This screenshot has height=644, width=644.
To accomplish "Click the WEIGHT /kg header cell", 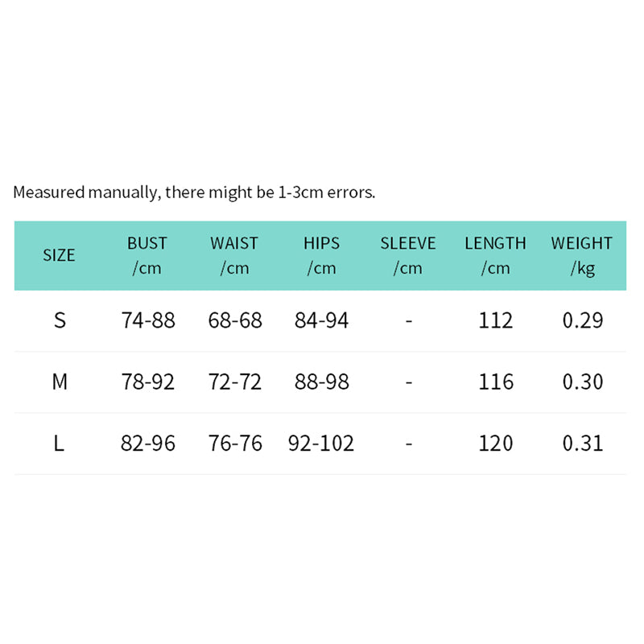I will click(582, 255).
